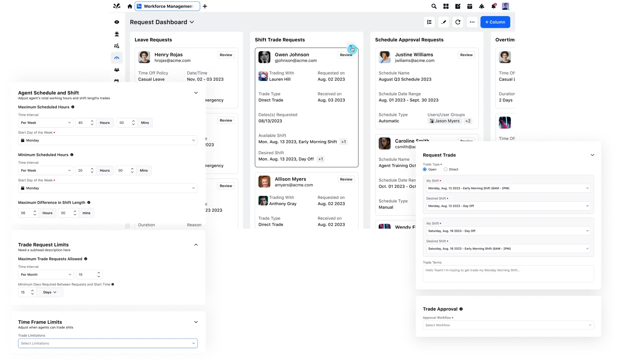Open the user profile avatar in the top bar

click(x=506, y=6)
